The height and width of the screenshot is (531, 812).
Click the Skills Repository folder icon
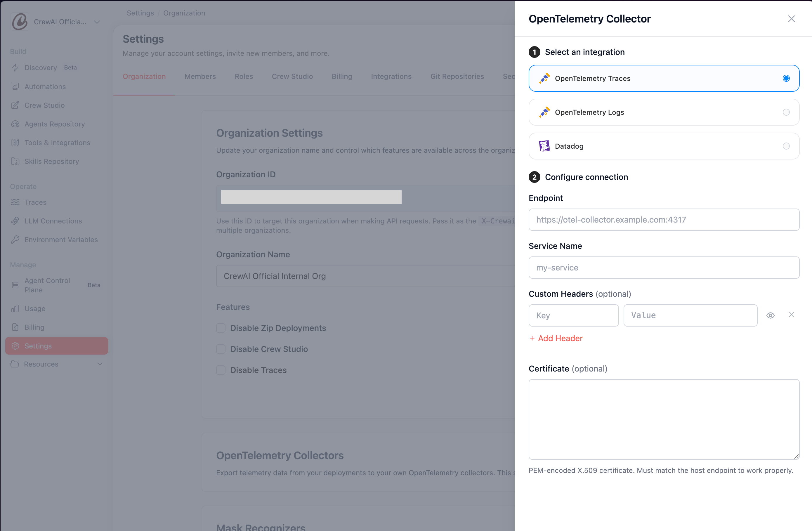tap(15, 162)
